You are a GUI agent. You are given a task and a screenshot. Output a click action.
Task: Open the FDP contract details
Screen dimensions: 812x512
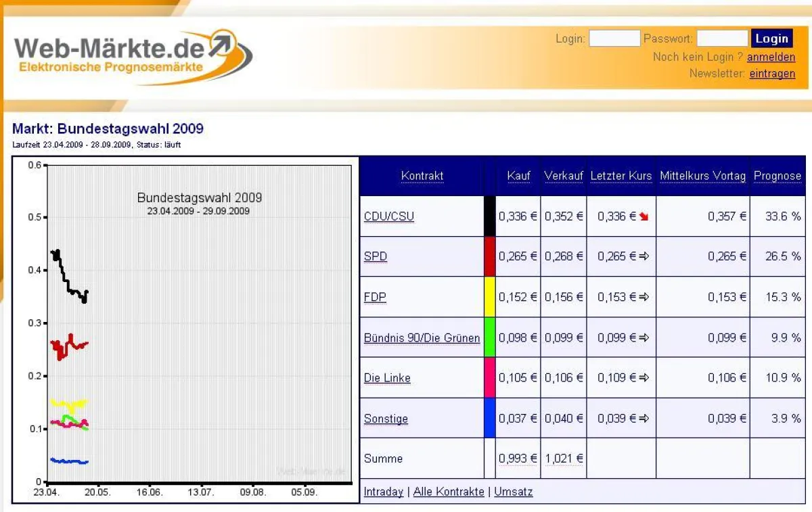pyautogui.click(x=374, y=297)
